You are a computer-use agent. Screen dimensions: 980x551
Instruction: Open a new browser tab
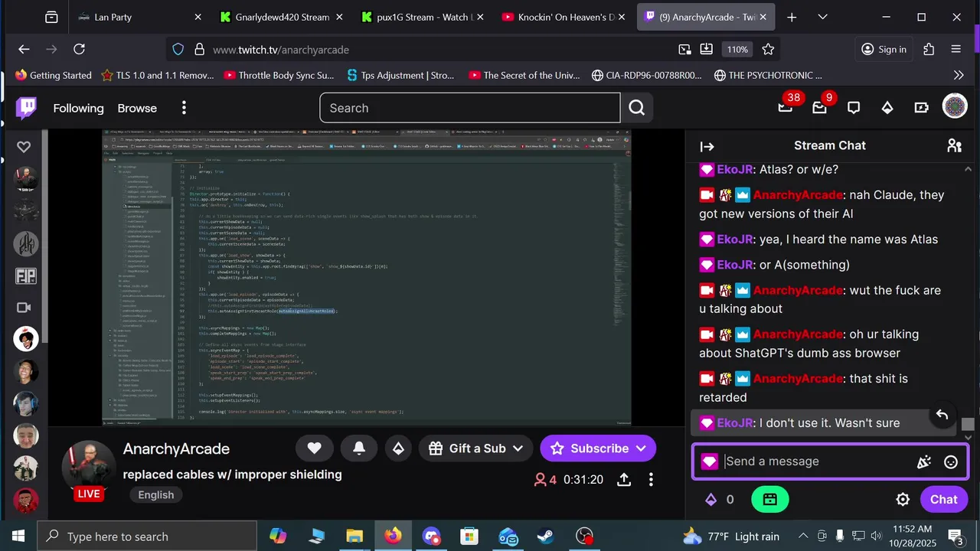click(792, 17)
